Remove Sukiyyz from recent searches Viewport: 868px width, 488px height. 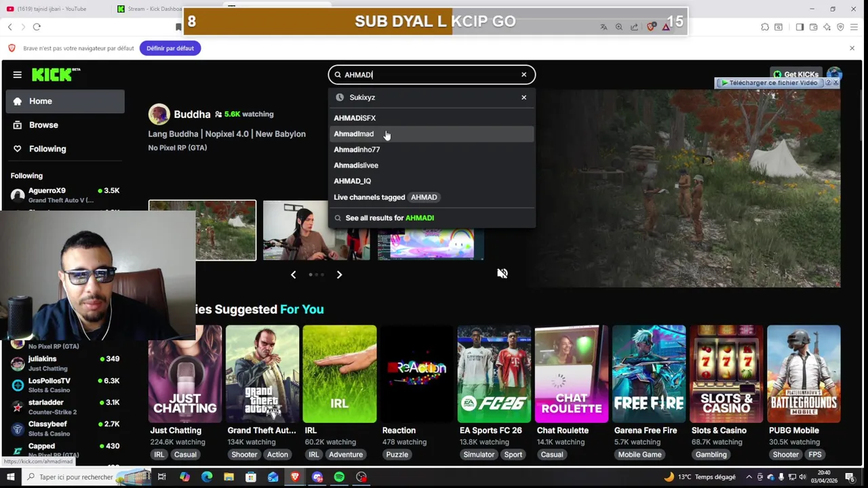pos(524,98)
